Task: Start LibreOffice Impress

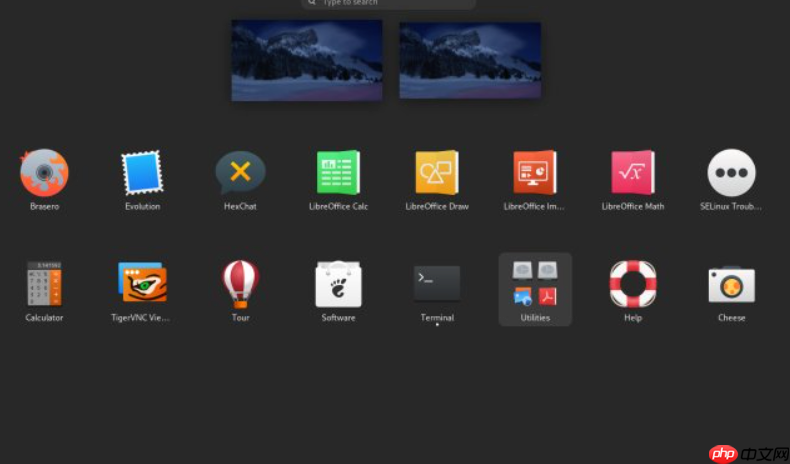Action: pyautogui.click(x=535, y=173)
